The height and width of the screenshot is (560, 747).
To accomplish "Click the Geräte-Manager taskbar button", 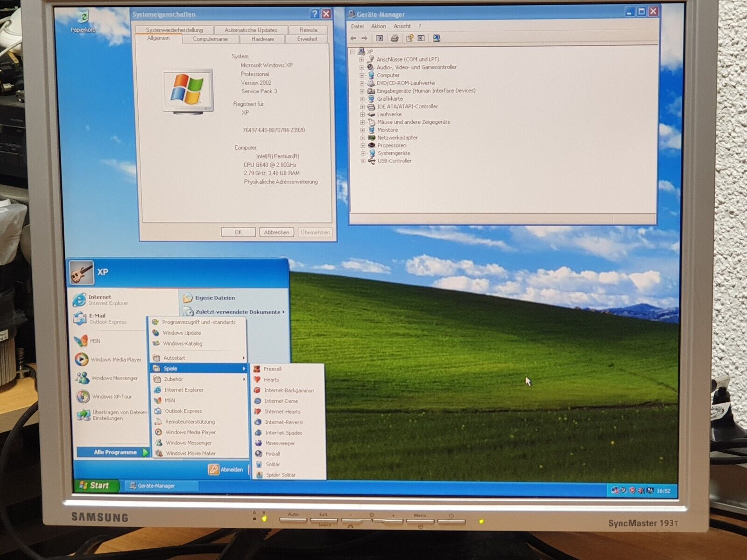I will (x=156, y=486).
